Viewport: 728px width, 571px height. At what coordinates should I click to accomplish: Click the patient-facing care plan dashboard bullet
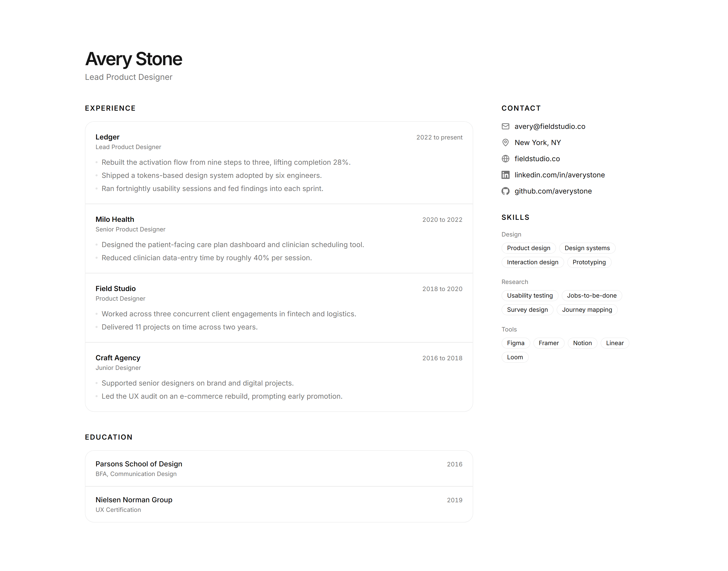pyautogui.click(x=233, y=245)
